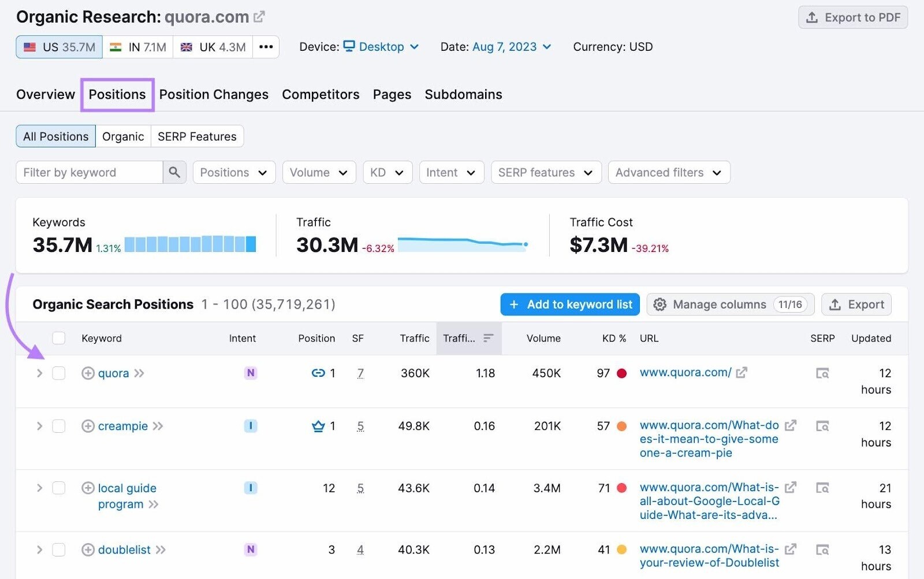The width and height of the screenshot is (924, 579).
Task: Go to the Pages tab
Action: click(392, 94)
